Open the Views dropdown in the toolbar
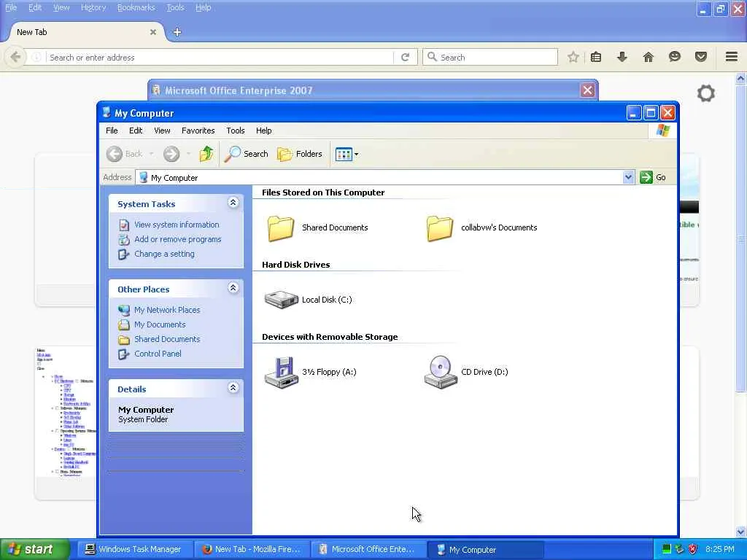 (x=347, y=154)
